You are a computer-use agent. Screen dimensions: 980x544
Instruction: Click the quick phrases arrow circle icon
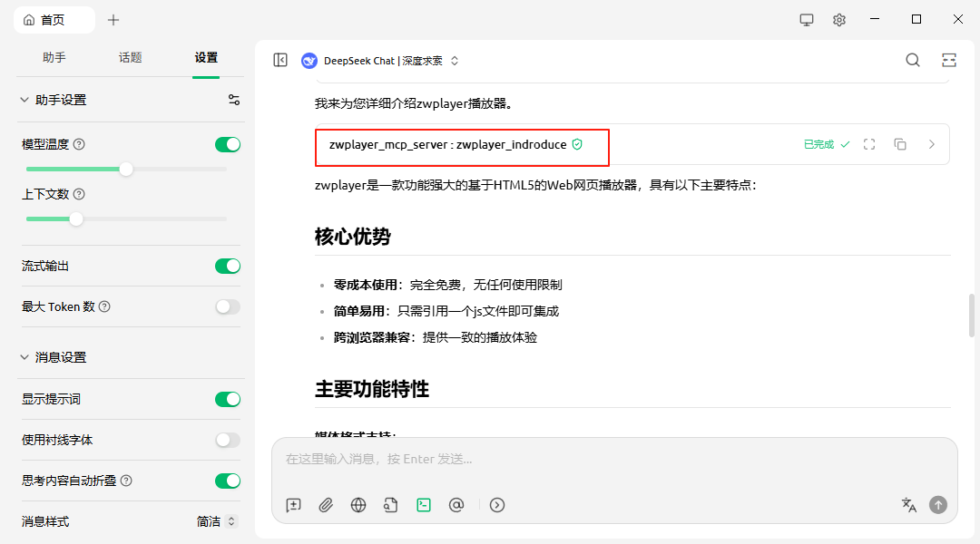[497, 505]
